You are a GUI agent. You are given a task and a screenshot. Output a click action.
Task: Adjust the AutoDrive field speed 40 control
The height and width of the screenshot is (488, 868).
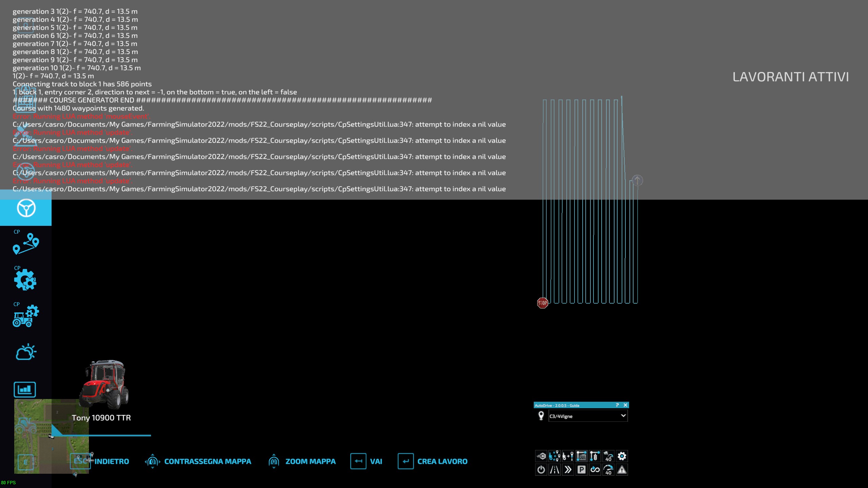pos(608,456)
